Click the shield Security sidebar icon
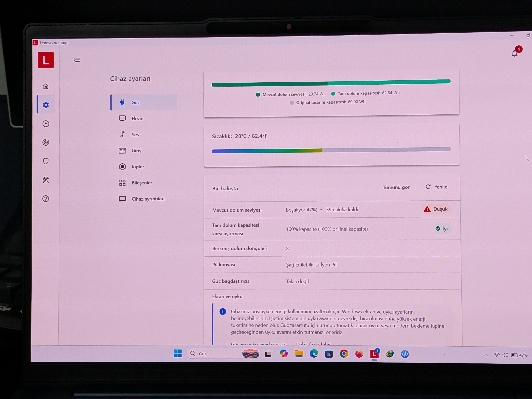The height and width of the screenshot is (399, 532). [x=46, y=161]
